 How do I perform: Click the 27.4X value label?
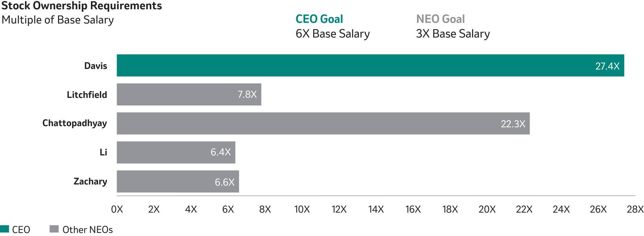pos(607,66)
